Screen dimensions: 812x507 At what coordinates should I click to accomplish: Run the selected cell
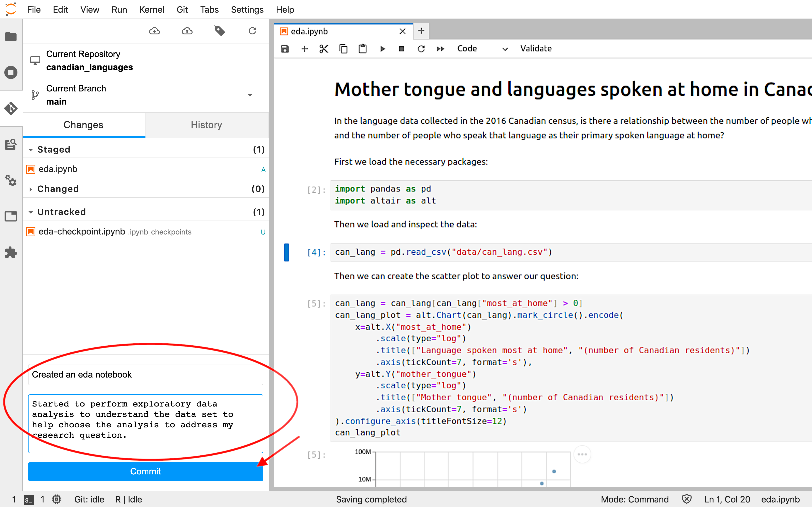pyautogui.click(x=382, y=49)
